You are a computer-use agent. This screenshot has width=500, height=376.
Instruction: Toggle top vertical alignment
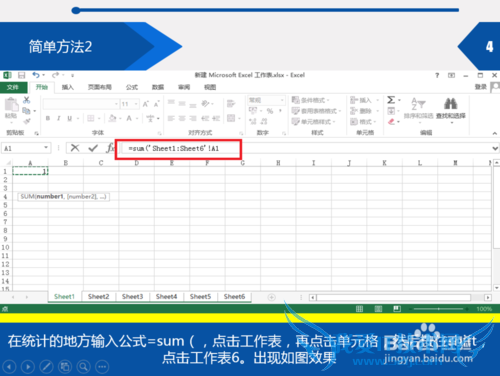pos(171,102)
